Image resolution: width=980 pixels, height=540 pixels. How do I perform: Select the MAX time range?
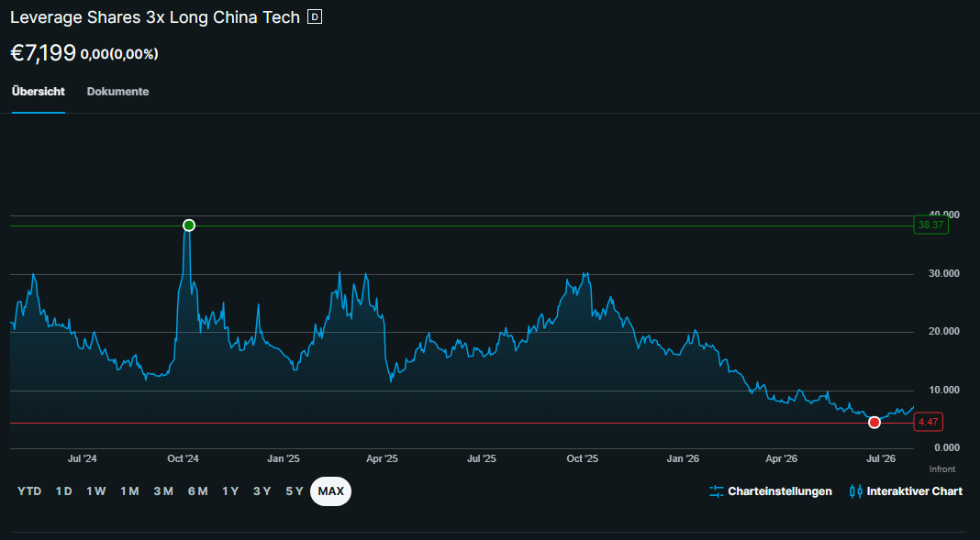pyautogui.click(x=330, y=491)
